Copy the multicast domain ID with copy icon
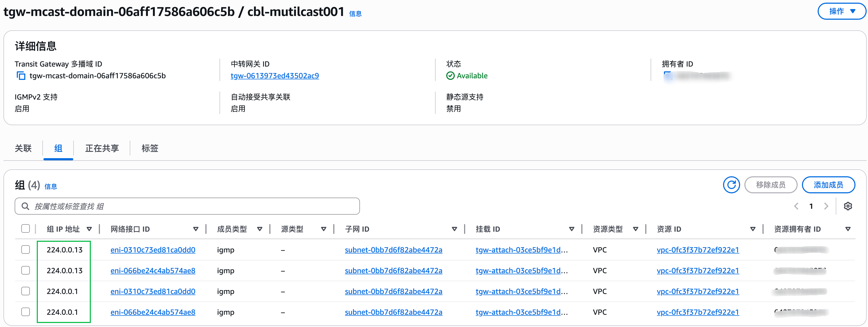This screenshot has height=327, width=868. (x=21, y=76)
